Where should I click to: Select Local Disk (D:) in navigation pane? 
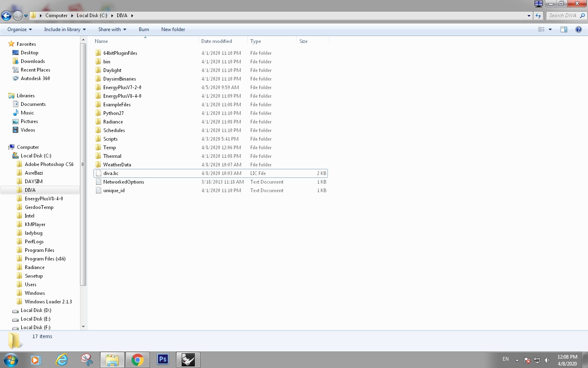pos(36,310)
